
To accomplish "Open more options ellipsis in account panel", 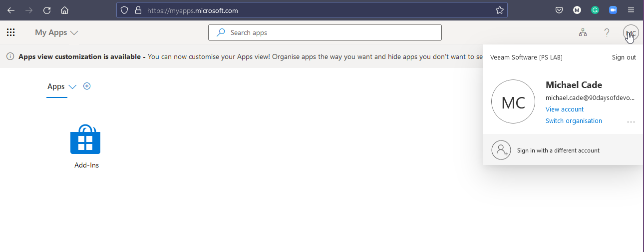I will click(631, 121).
